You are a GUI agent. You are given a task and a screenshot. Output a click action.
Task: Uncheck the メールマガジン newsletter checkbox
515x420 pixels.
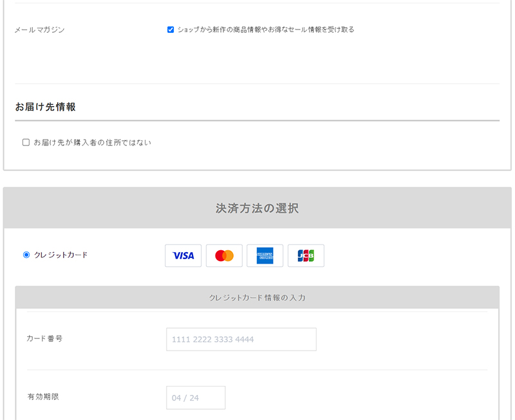click(171, 30)
